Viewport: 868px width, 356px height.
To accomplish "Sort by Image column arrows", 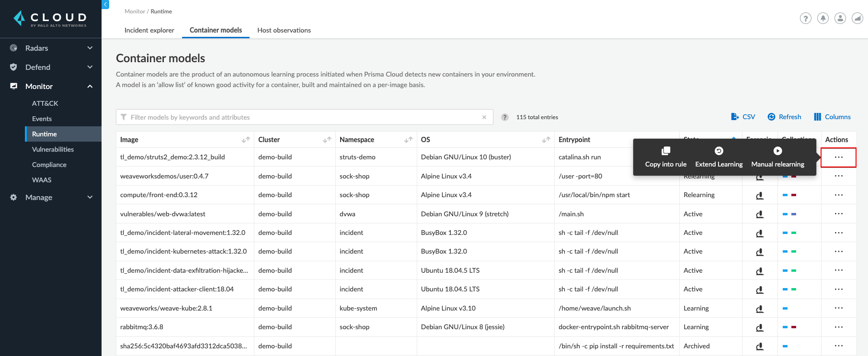I will (246, 140).
